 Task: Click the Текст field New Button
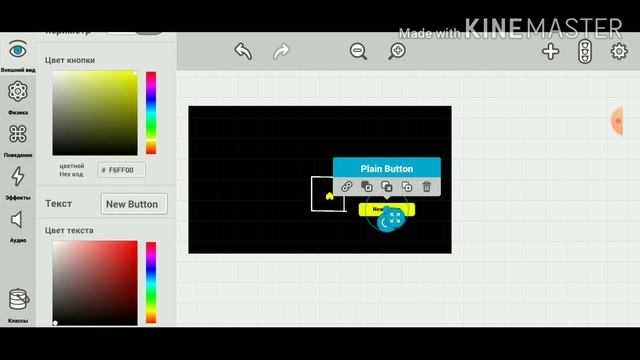pos(134,204)
